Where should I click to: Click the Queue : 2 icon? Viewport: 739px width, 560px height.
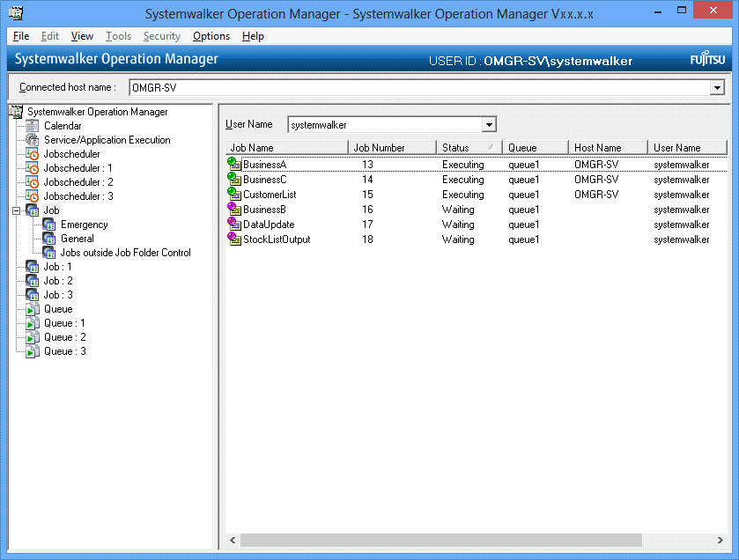pyautogui.click(x=33, y=337)
